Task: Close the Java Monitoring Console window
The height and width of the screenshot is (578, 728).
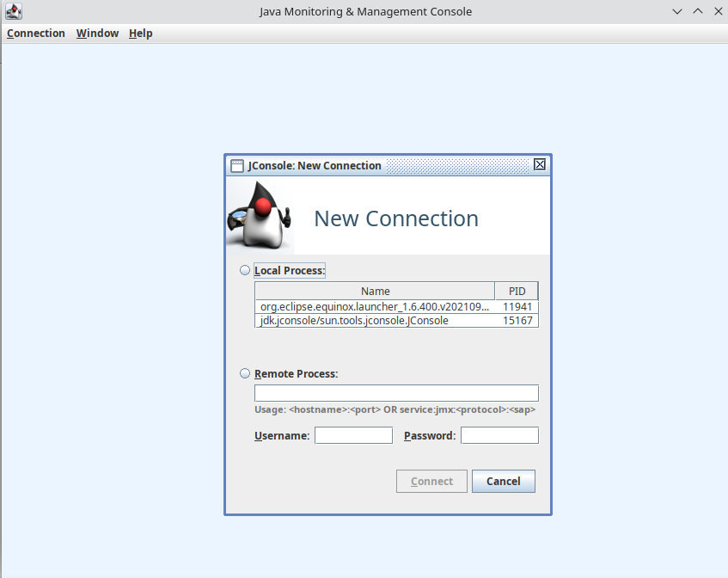Action: pyautogui.click(x=719, y=12)
